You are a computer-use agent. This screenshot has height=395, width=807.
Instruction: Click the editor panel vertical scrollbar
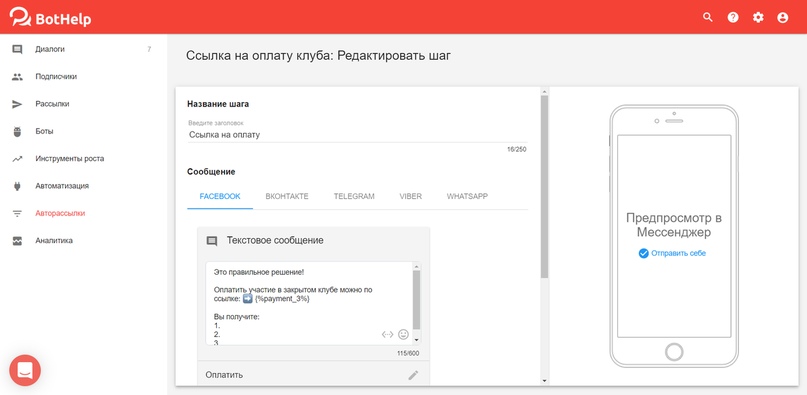[x=545, y=187]
